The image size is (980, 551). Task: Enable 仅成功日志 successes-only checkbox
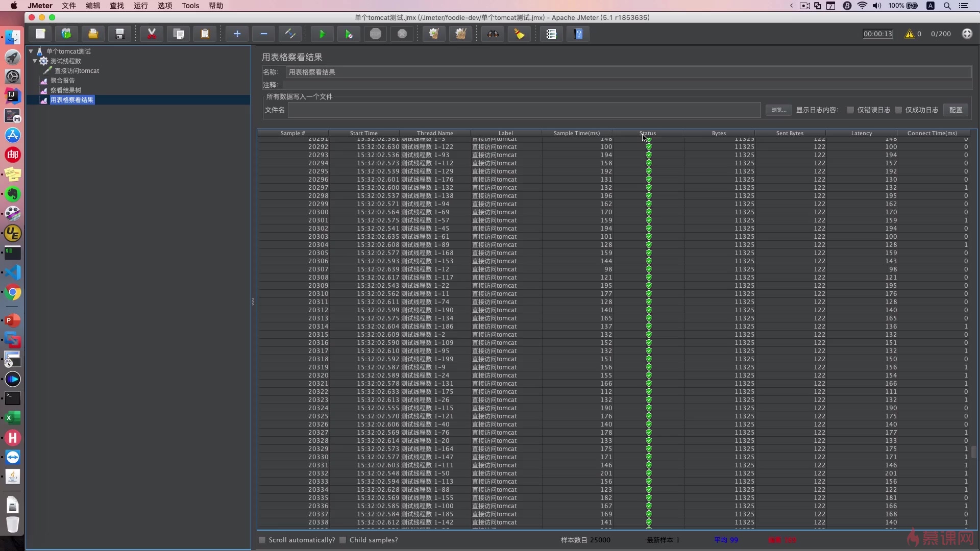[898, 110]
